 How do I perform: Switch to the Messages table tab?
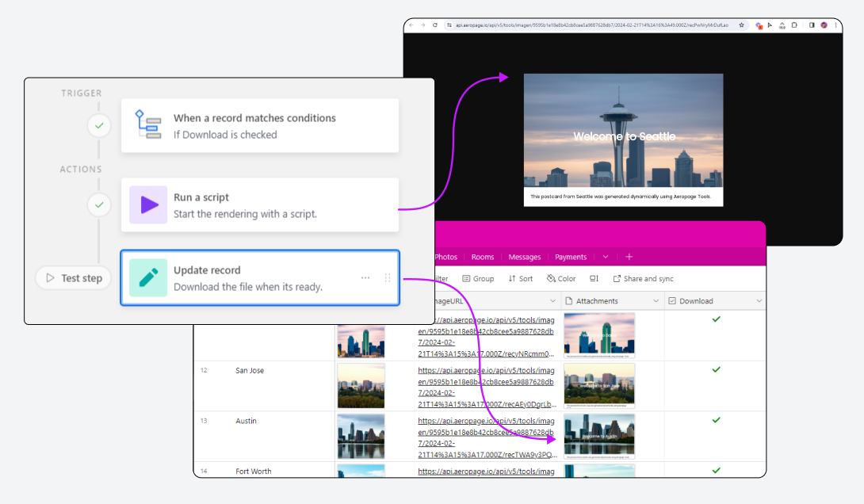(525, 257)
